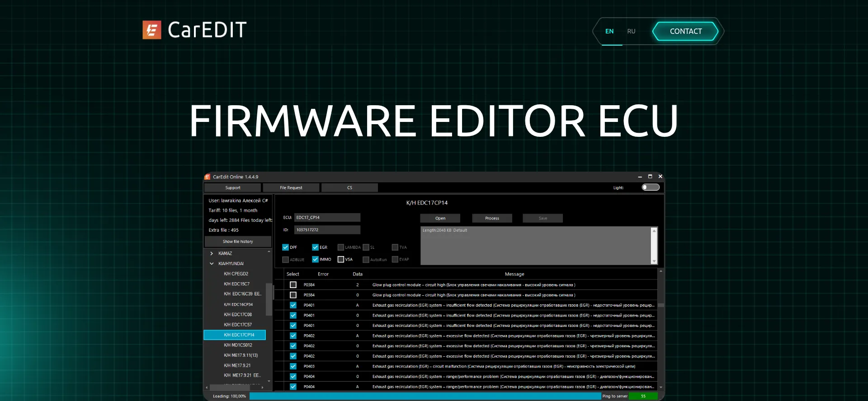868x401 pixels.
Task: Click the log box scroll-up arrow
Action: 654,231
